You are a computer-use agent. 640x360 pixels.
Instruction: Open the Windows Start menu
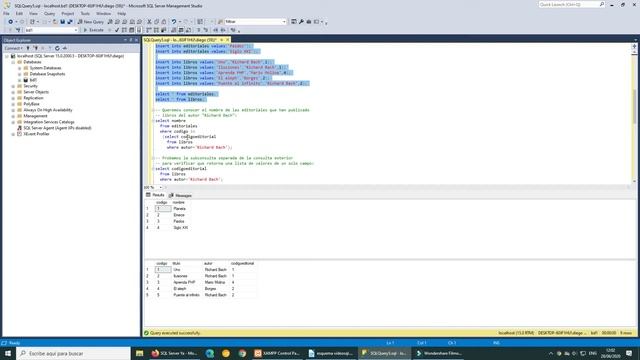tap(8, 353)
